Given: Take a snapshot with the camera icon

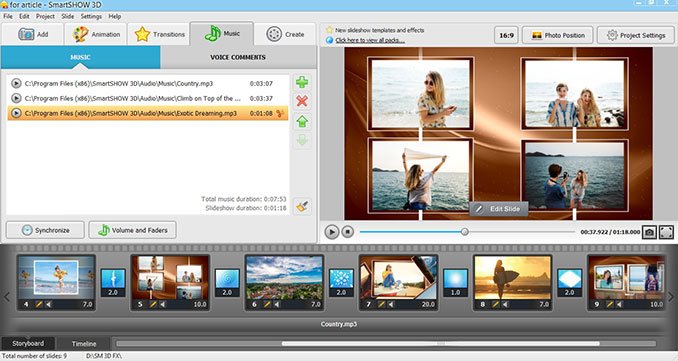Looking at the screenshot, I should pyautogui.click(x=649, y=232).
